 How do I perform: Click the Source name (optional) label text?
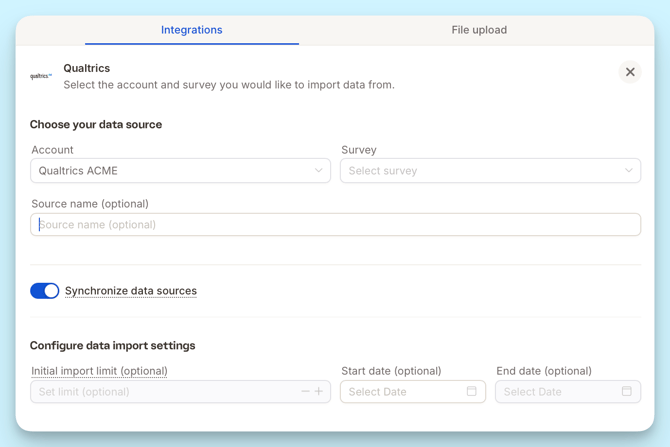pyautogui.click(x=90, y=204)
